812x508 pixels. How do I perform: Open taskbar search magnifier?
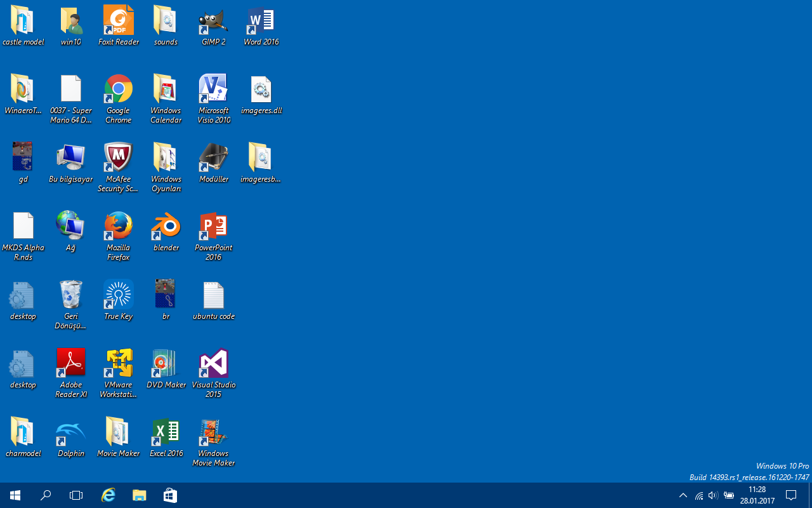(46, 495)
